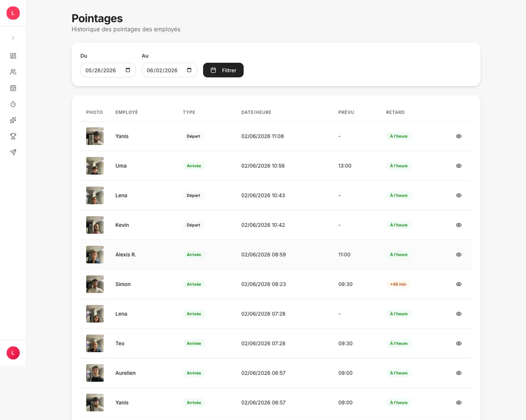Open Aurelien's pointage photo thumbnail
The width and height of the screenshot is (526, 420).
[95, 373]
